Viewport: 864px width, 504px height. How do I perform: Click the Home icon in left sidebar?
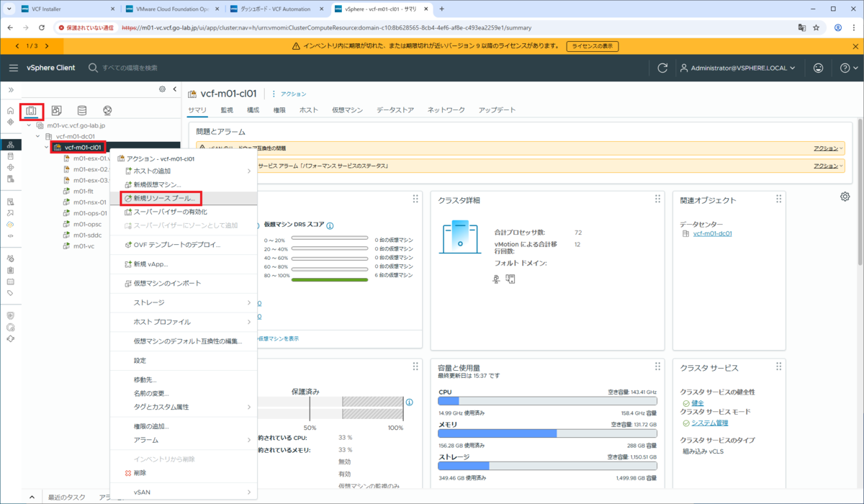(10, 110)
